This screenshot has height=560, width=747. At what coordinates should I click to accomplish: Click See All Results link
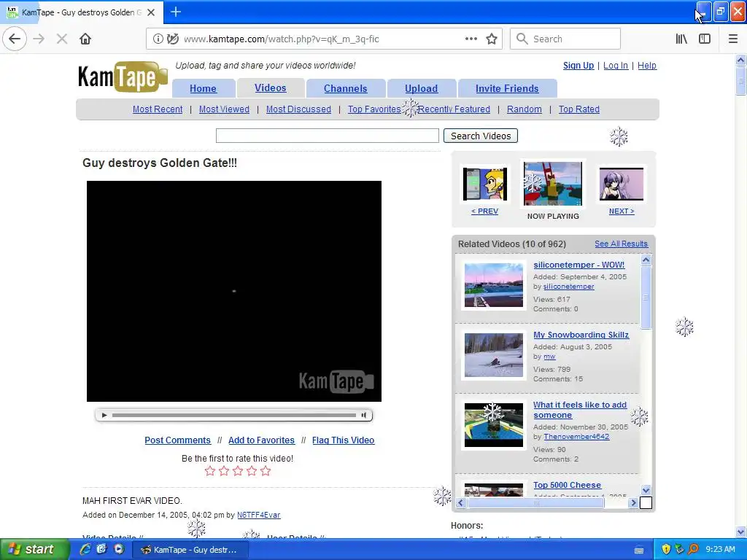[621, 244]
